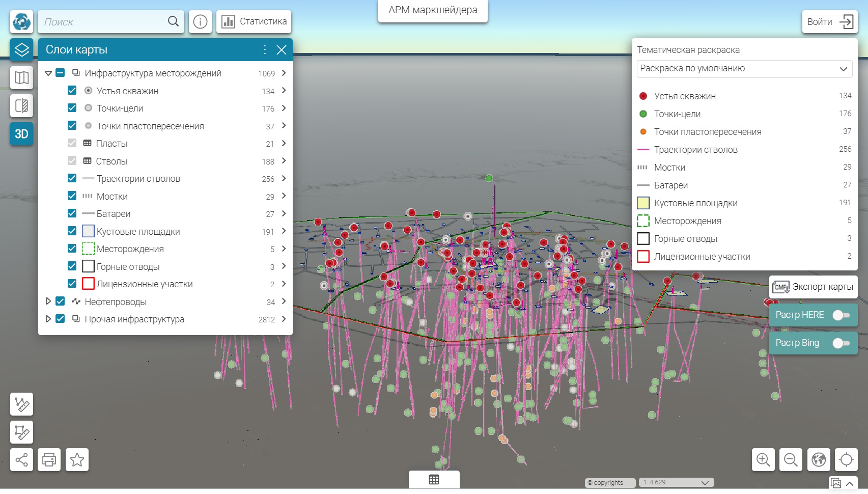868x494 pixels.
Task: Zoom in with magnifier plus icon
Action: [763, 460]
